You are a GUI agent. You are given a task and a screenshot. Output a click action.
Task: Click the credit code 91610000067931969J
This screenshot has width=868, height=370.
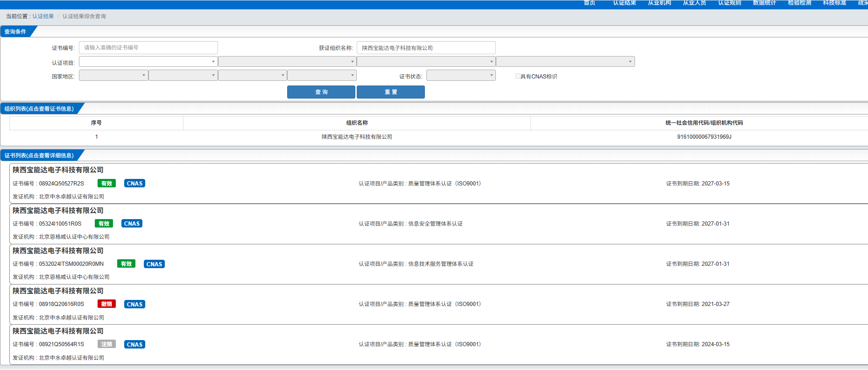(704, 137)
